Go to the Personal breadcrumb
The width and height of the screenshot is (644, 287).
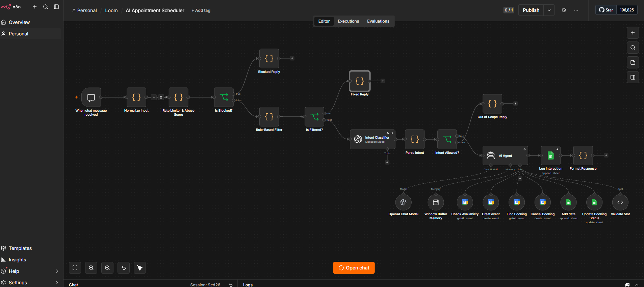[x=84, y=10]
